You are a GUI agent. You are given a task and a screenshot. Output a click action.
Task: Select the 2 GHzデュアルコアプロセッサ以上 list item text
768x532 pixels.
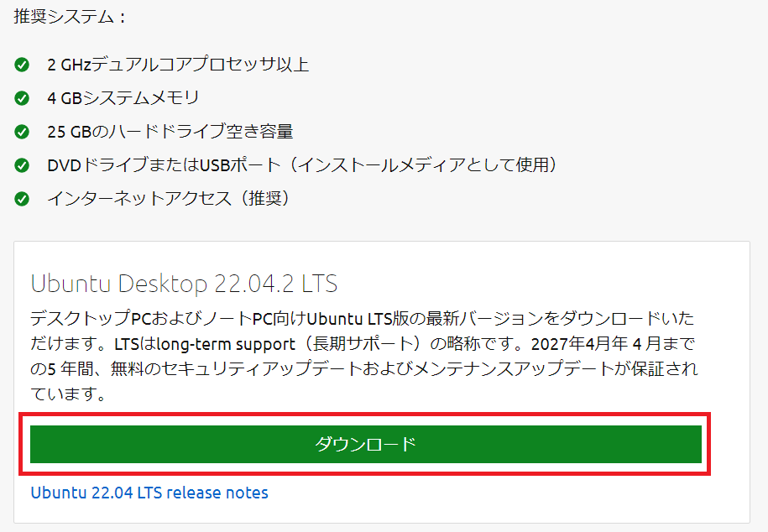click(x=178, y=65)
